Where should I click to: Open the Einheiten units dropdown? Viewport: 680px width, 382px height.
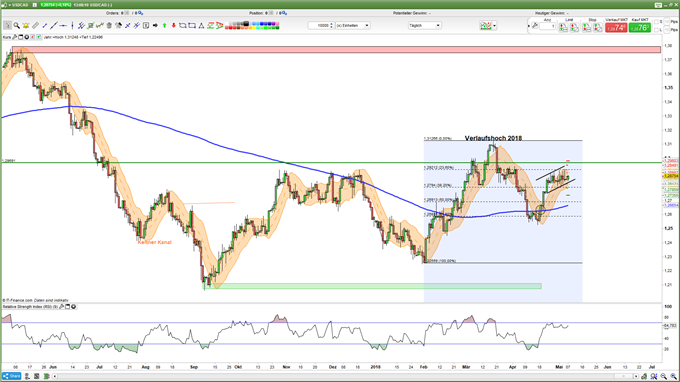pyautogui.click(x=353, y=26)
